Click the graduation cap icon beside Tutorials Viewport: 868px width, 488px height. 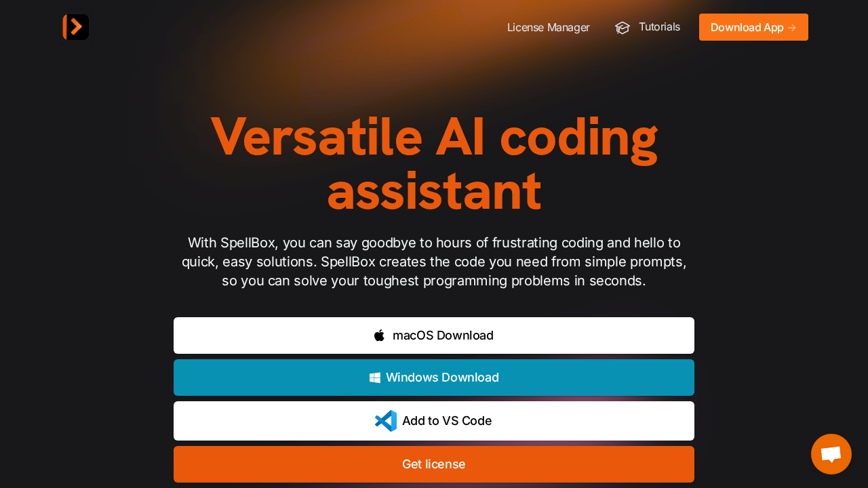pos(622,27)
